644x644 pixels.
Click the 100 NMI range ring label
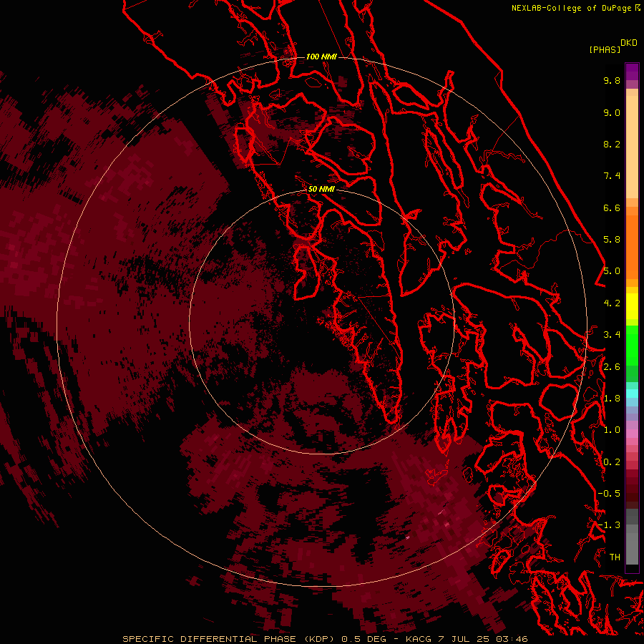(321, 57)
